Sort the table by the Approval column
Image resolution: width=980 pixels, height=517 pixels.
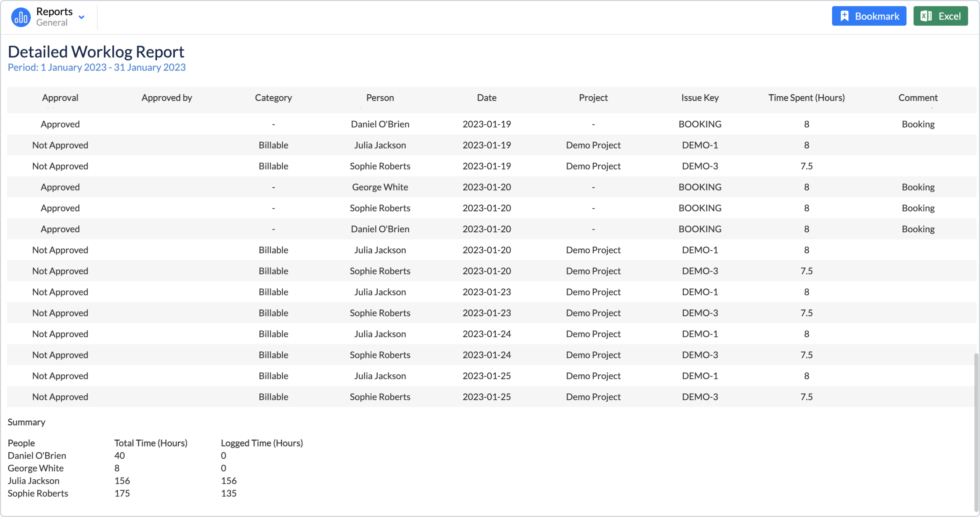[x=60, y=98]
